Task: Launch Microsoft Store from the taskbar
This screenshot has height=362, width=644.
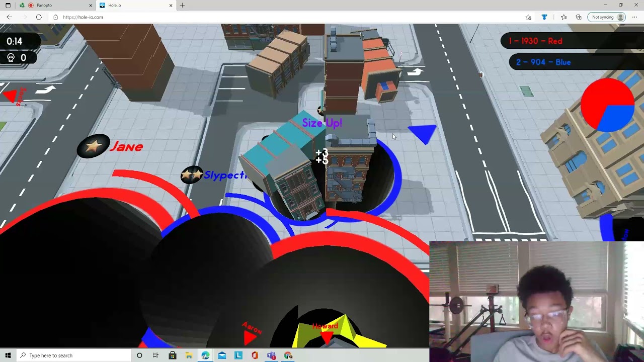Action: pos(172,355)
